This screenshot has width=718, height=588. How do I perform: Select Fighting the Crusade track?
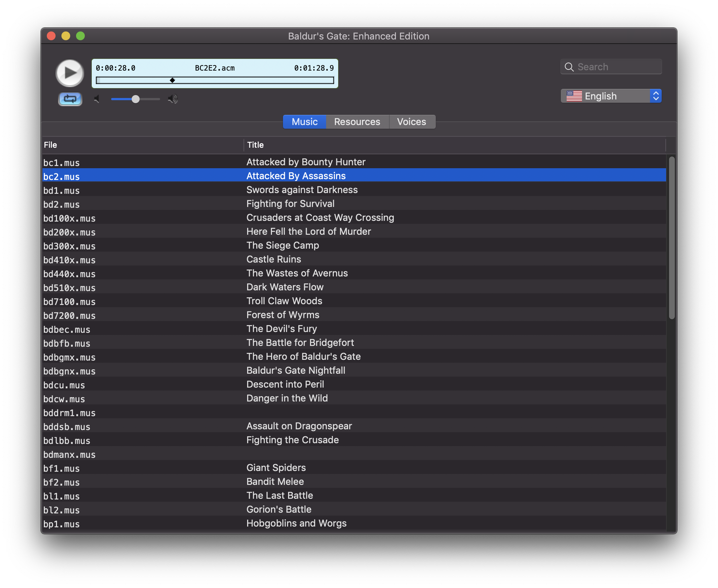(x=354, y=440)
